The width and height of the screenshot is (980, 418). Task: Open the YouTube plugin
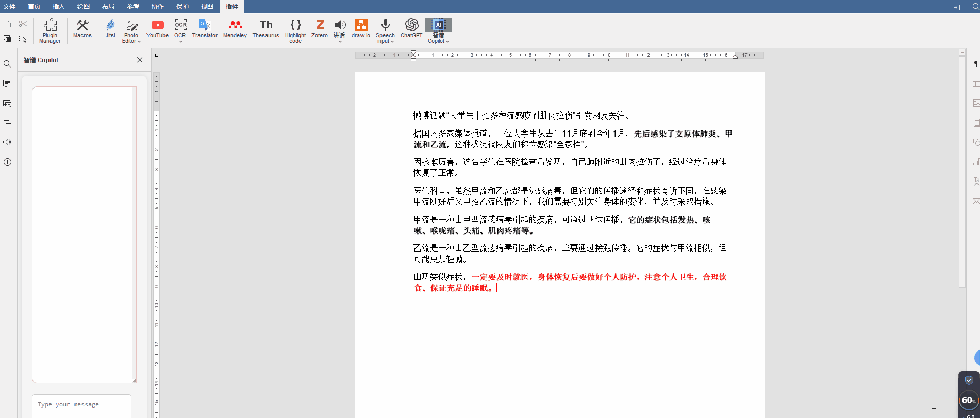point(158,28)
